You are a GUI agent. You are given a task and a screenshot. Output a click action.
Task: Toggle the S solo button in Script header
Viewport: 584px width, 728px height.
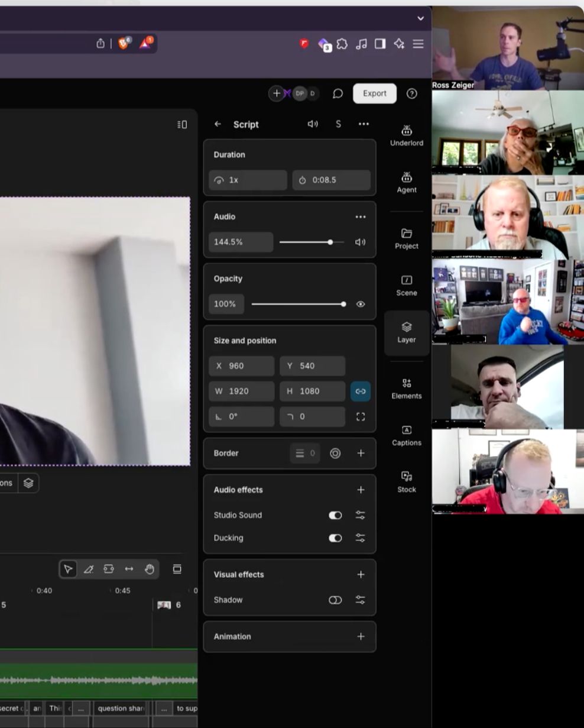pos(338,124)
